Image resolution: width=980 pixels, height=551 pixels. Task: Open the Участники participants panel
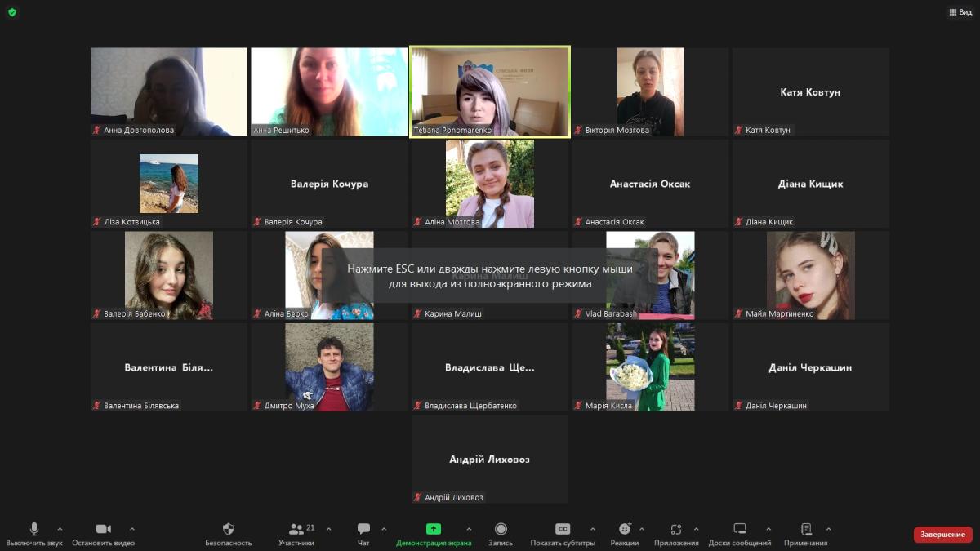[296, 530]
